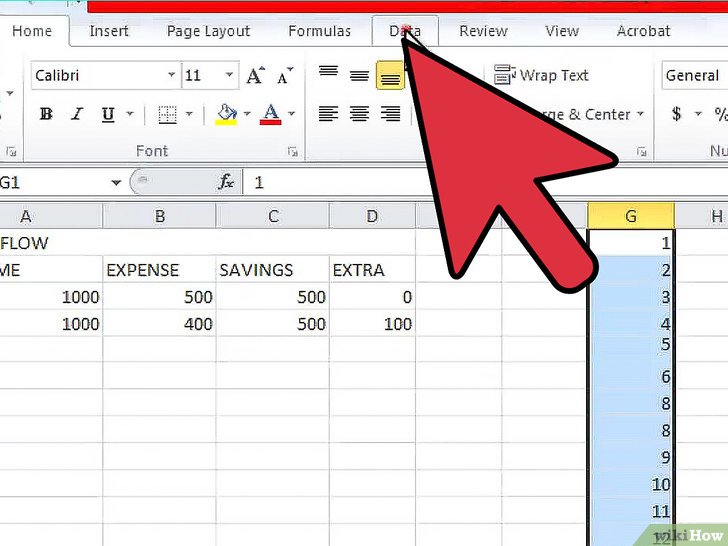Decrease font size with Shrink Font icon
Viewport: 728px width, 546px height.
tap(285, 75)
